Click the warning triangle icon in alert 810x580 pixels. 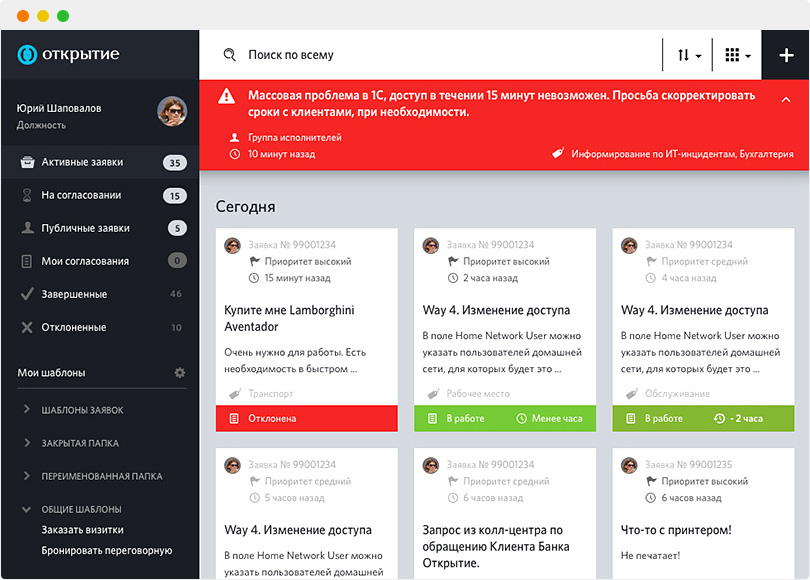tap(226, 96)
